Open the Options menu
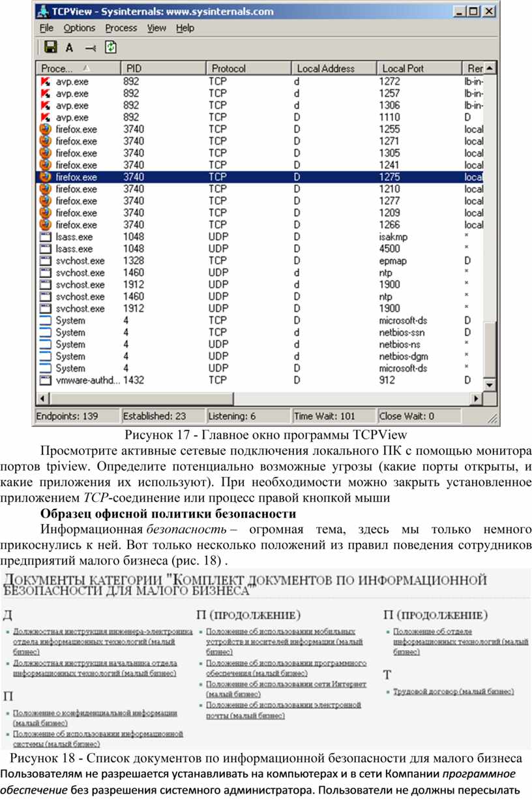The width and height of the screenshot is (532, 800). 80,28
